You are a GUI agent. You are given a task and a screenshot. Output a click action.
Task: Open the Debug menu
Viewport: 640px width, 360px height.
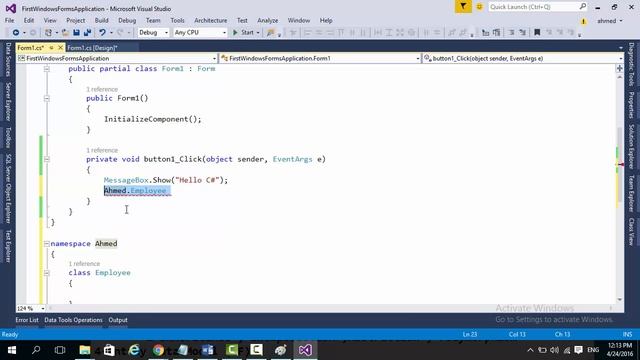click(127, 20)
